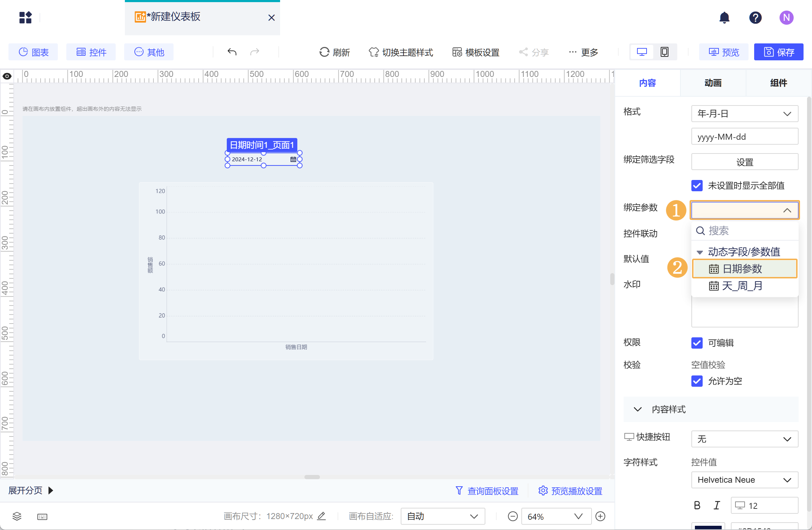Click the font color swatch
This screenshot has width=812, height=530.
click(x=708, y=527)
